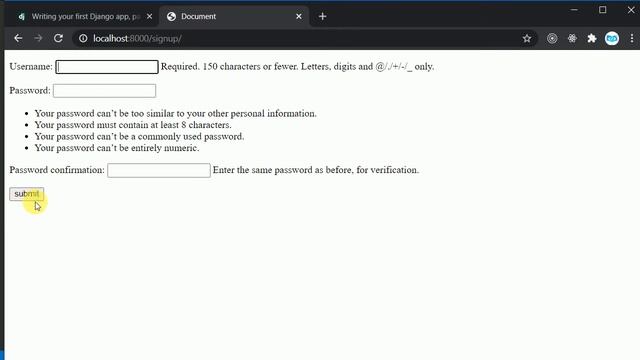Open the circular target extension icon

(x=552, y=38)
